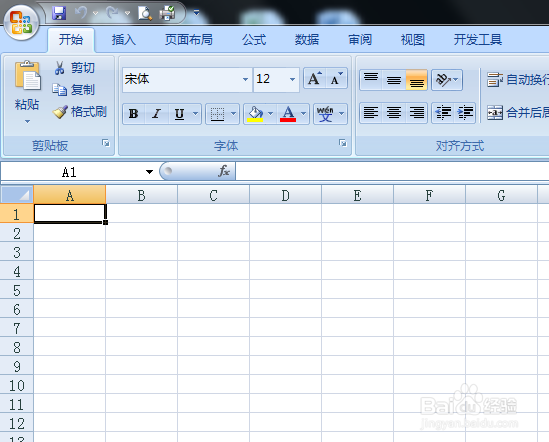This screenshot has height=442, width=549.
Task: Decrease the indent
Action: [443, 113]
